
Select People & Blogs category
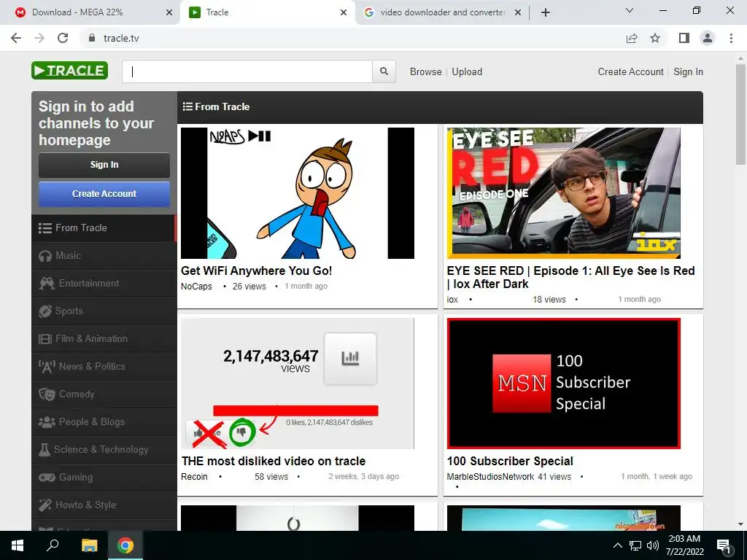click(x=104, y=422)
